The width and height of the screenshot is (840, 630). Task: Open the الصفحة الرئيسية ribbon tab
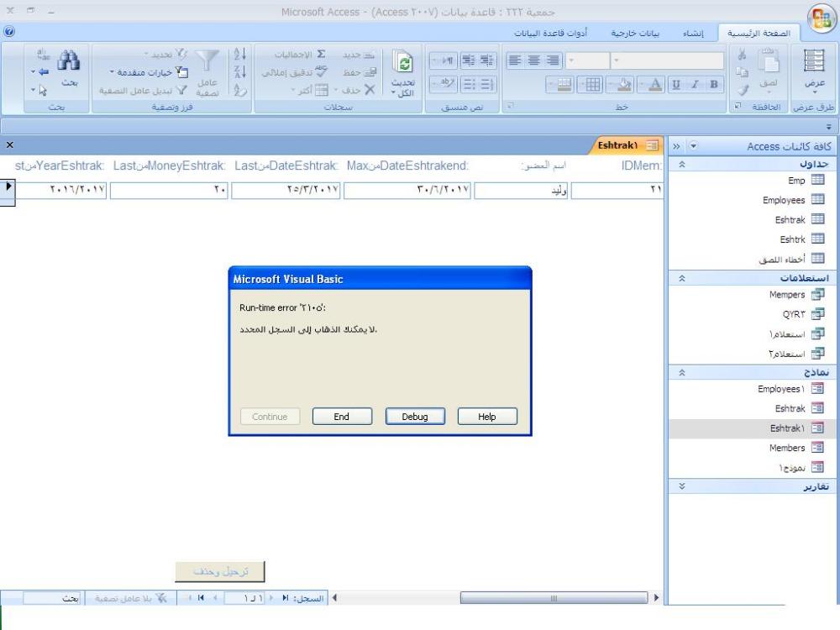(759, 34)
